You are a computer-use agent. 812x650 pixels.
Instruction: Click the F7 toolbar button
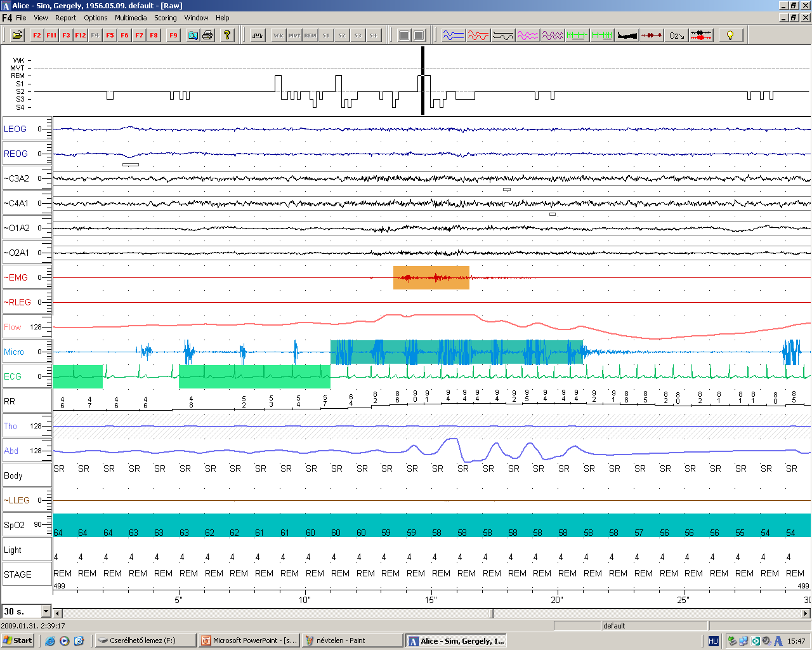click(139, 36)
